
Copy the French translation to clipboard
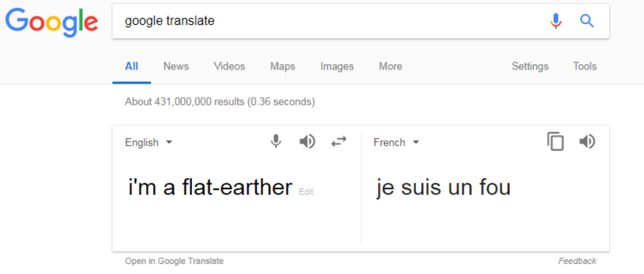click(x=556, y=142)
